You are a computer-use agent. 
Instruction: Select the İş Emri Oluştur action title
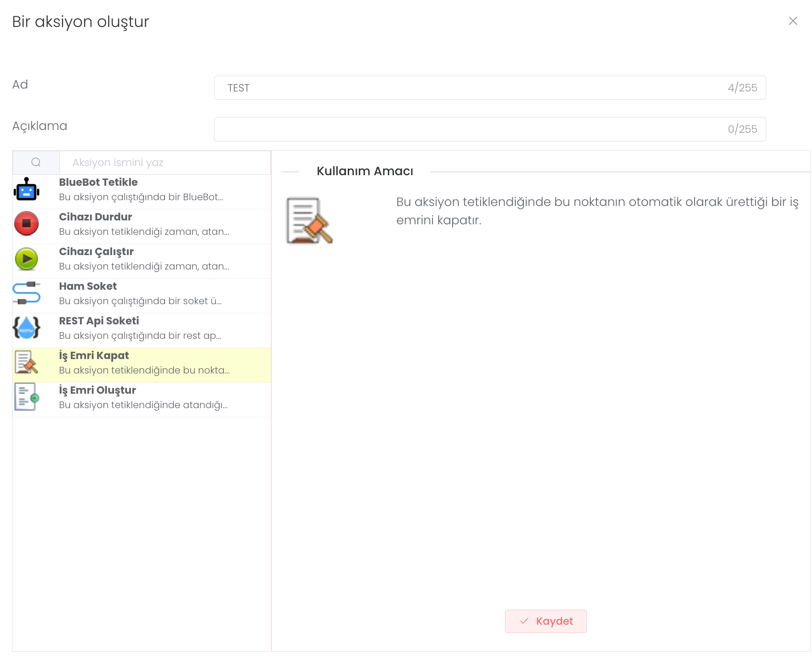(x=97, y=390)
